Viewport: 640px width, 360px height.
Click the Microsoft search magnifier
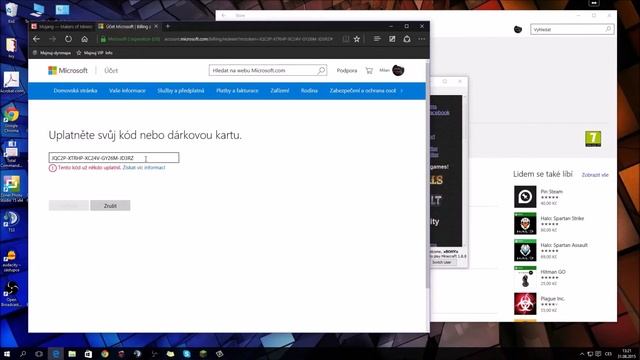pos(321,71)
